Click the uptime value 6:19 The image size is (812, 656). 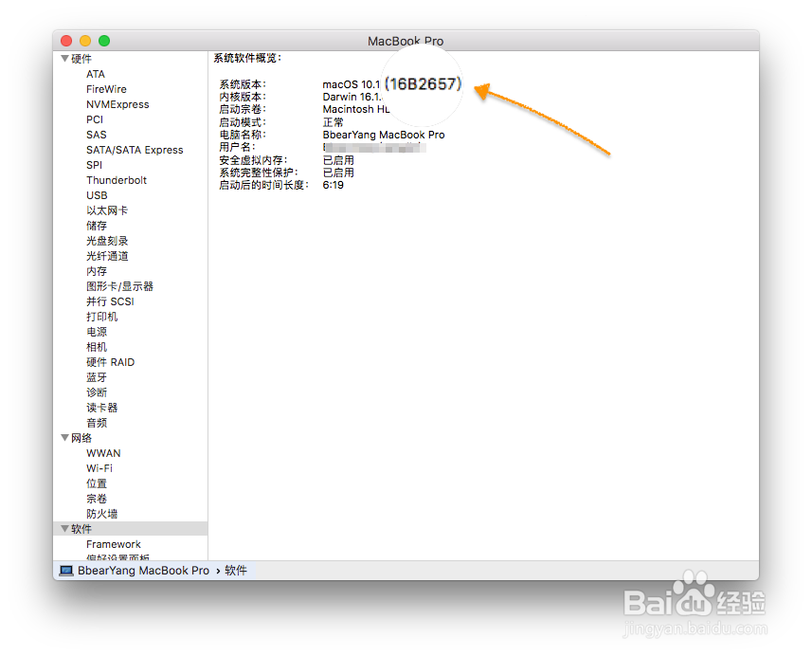pos(333,185)
